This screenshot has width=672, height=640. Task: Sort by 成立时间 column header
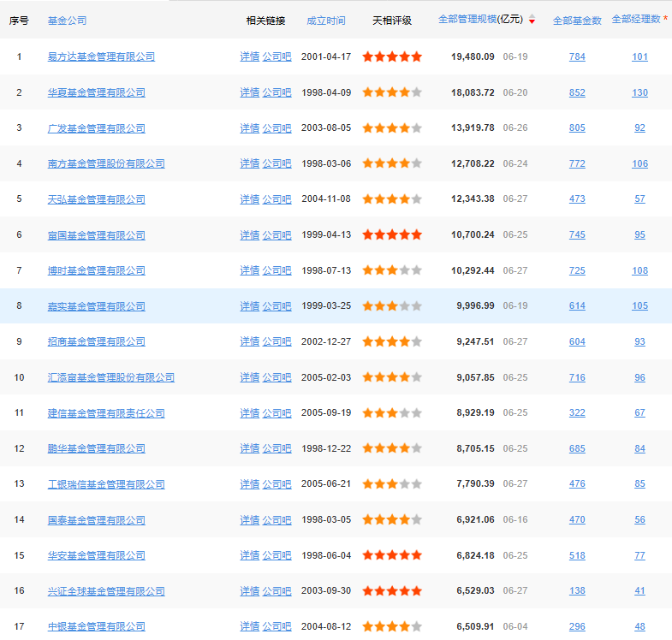pyautogui.click(x=325, y=21)
